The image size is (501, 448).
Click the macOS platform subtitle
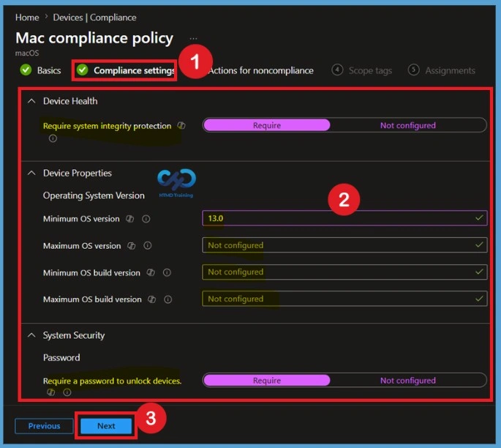click(27, 53)
